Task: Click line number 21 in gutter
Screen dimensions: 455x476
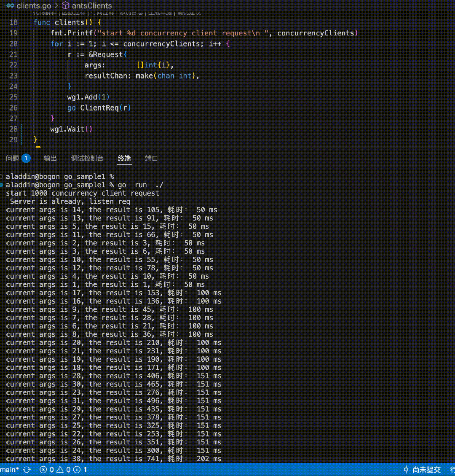Action: tap(13, 54)
